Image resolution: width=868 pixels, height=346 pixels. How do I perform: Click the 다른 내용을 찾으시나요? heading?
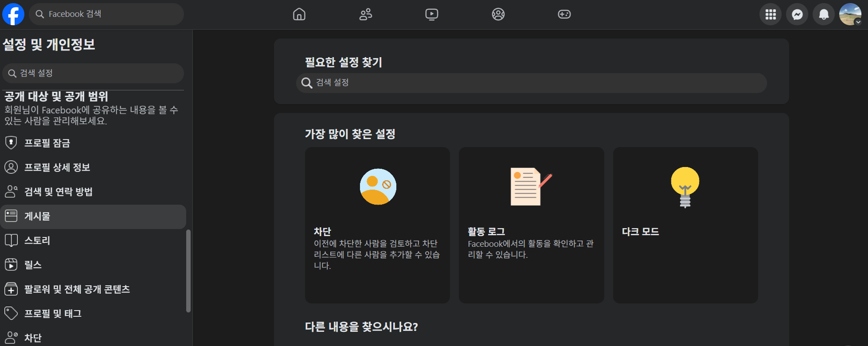[361, 327]
